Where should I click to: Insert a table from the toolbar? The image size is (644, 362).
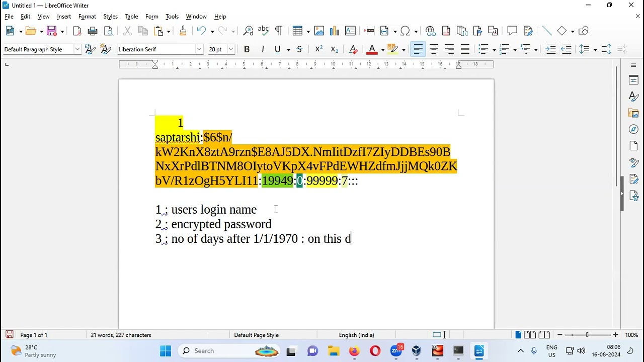[298, 31]
